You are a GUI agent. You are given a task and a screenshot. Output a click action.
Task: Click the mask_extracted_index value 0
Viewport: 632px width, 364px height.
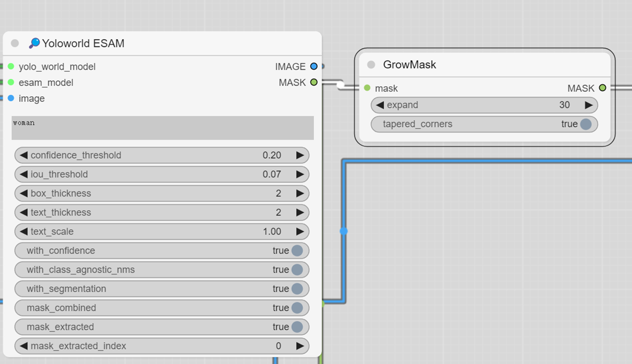278,346
